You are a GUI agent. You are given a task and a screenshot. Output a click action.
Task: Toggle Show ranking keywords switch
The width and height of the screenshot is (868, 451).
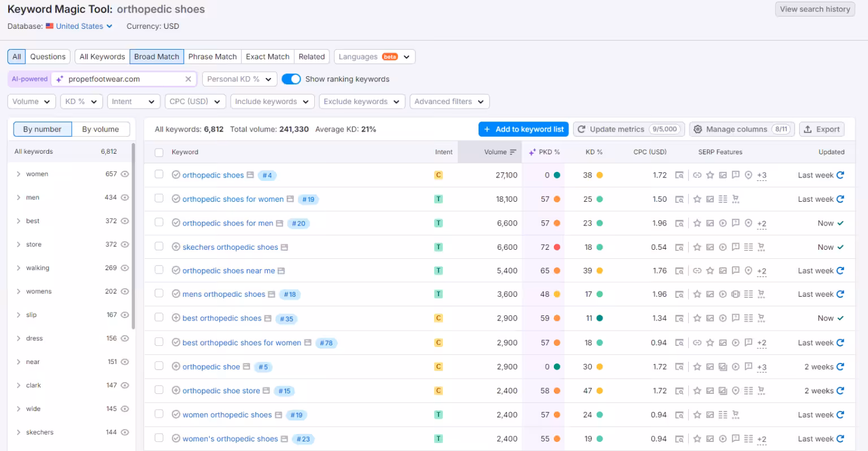click(x=291, y=79)
